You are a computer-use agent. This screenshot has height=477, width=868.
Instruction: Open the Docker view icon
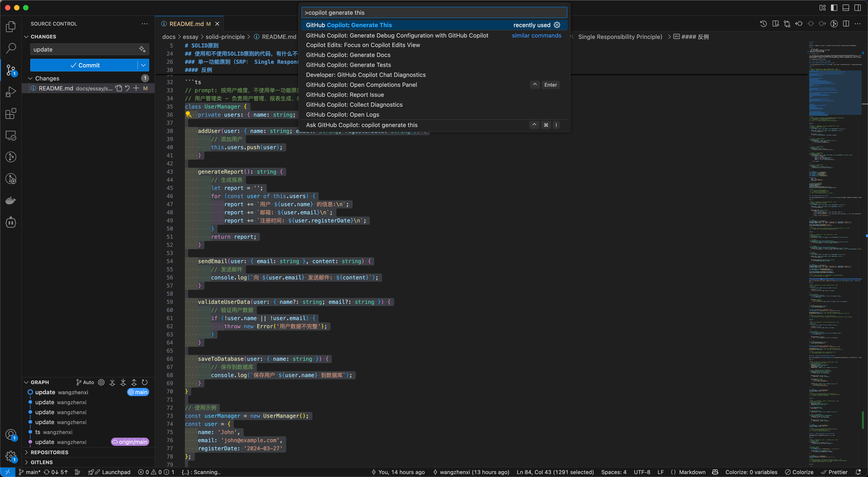coord(11,201)
